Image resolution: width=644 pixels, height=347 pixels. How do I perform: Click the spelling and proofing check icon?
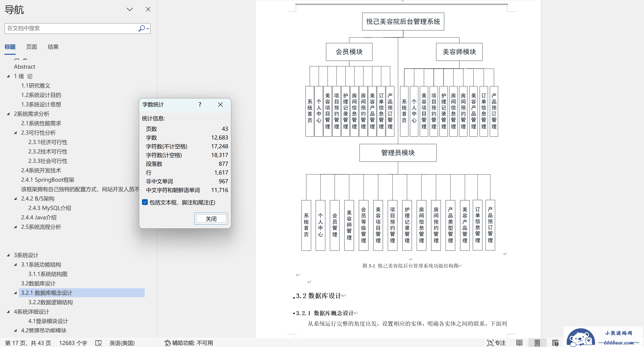pos(99,343)
